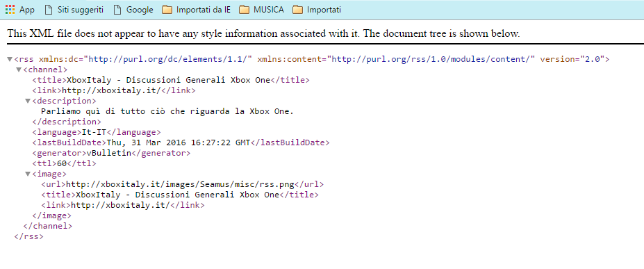Screen dimensions: 644x269
Task: Open the Siti suggeriti bookmark
Action: (x=74, y=10)
